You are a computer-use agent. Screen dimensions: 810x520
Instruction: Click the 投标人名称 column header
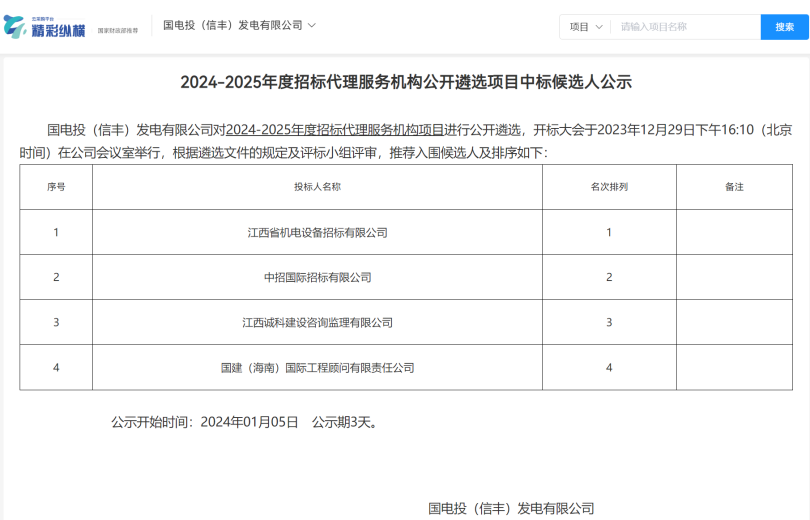pos(317,187)
